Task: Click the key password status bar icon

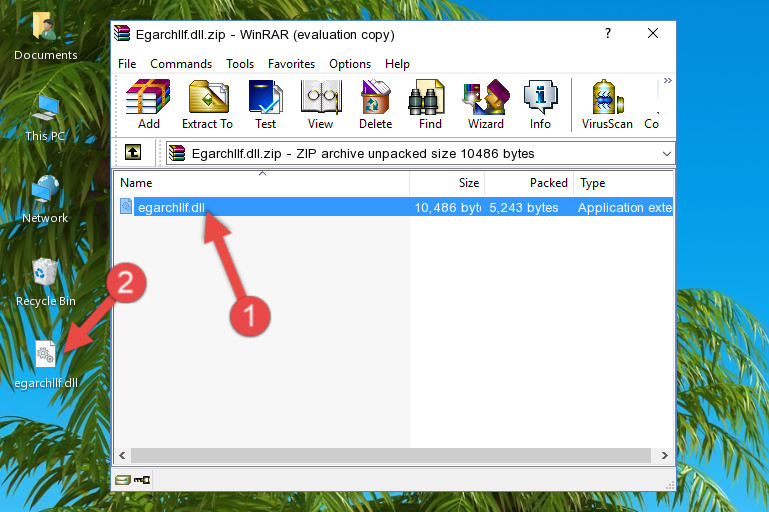Action: click(142, 480)
